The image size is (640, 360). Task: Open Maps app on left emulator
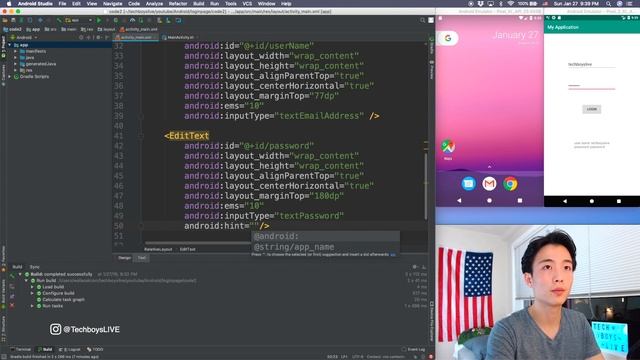[448, 147]
